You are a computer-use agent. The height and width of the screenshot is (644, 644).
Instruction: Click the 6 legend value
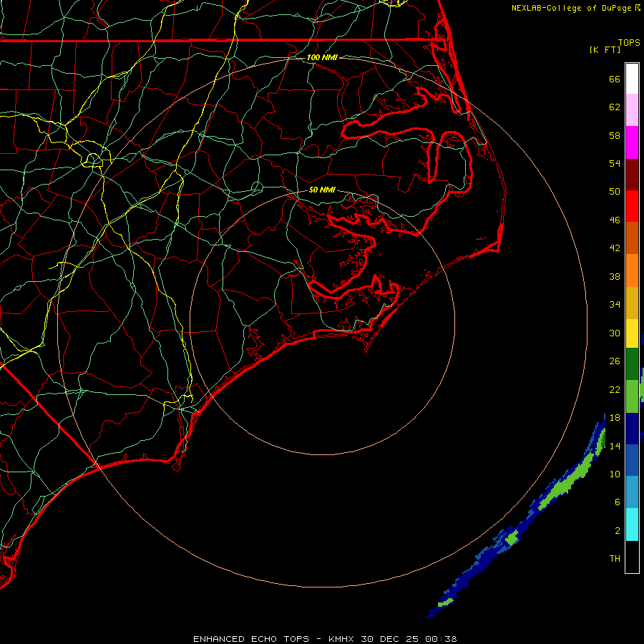(x=618, y=502)
